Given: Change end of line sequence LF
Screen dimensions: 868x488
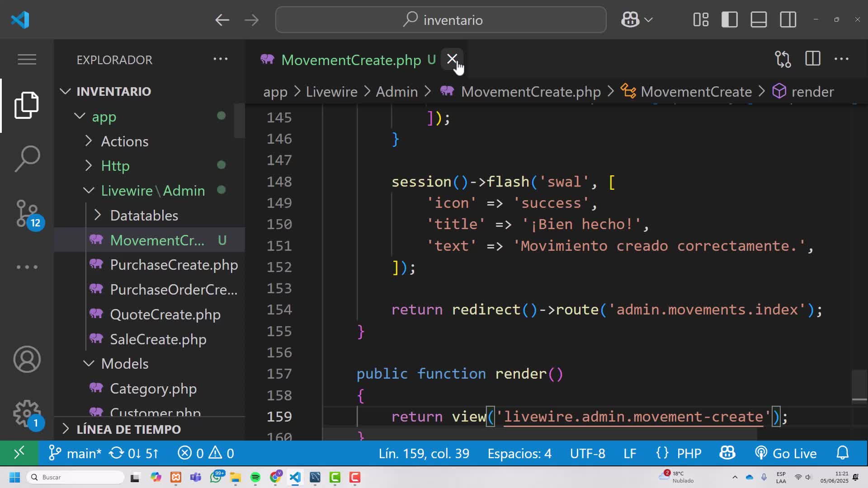Looking at the screenshot, I should tap(630, 453).
